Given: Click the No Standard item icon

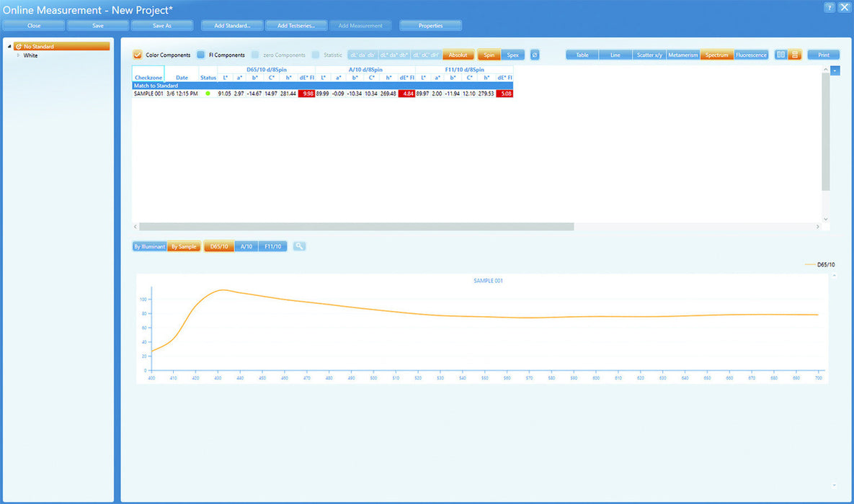Looking at the screenshot, I should click(x=18, y=47).
